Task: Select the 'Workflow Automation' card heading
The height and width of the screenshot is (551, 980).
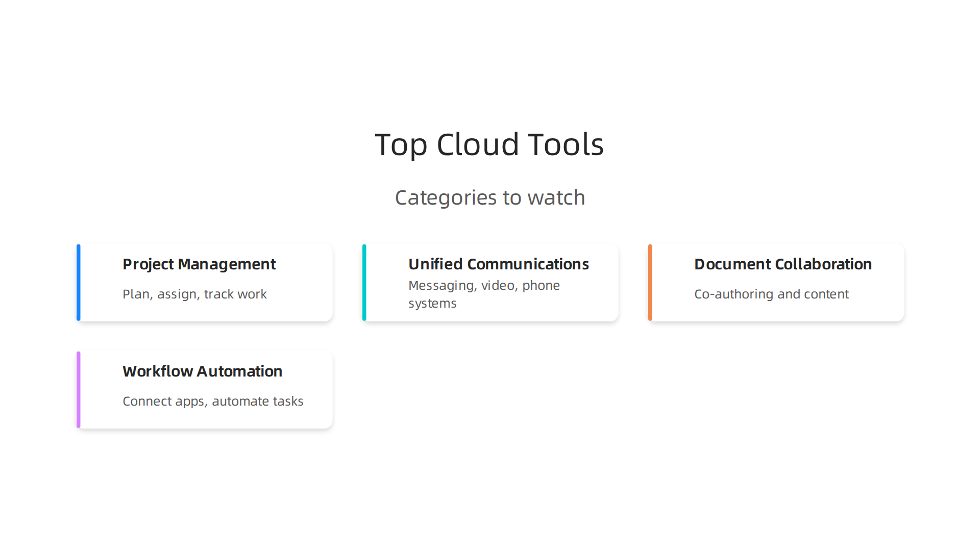Action: (202, 371)
